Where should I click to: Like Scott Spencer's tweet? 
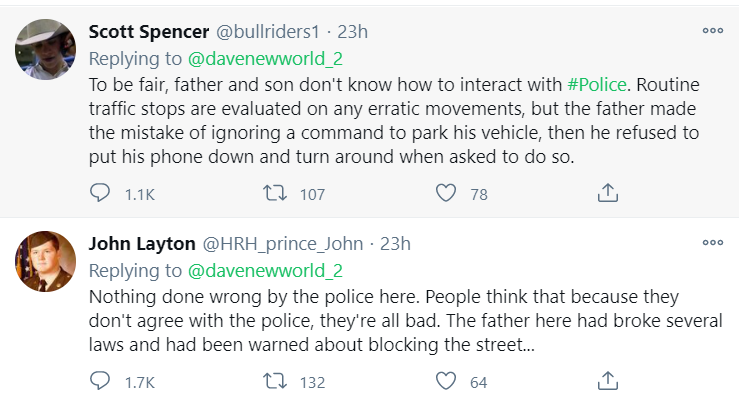(447, 193)
